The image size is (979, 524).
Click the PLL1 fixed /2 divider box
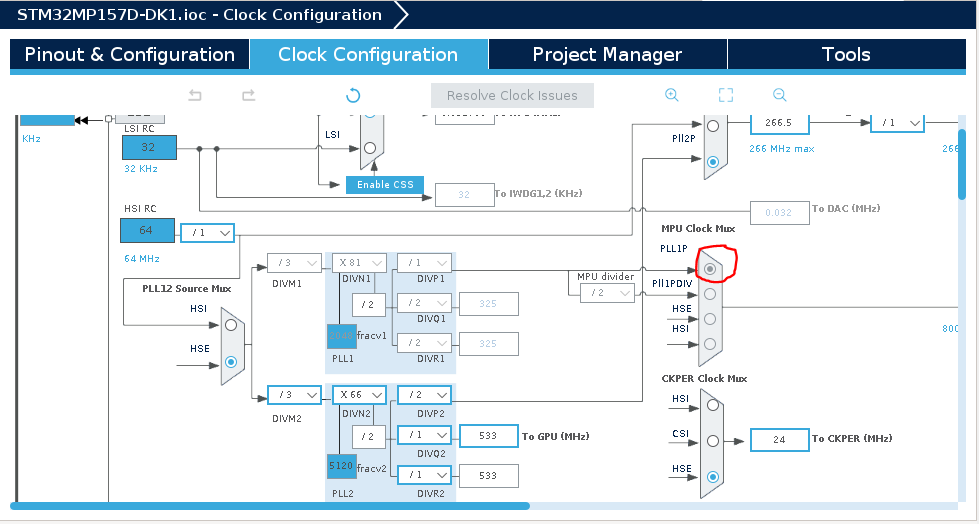(368, 305)
